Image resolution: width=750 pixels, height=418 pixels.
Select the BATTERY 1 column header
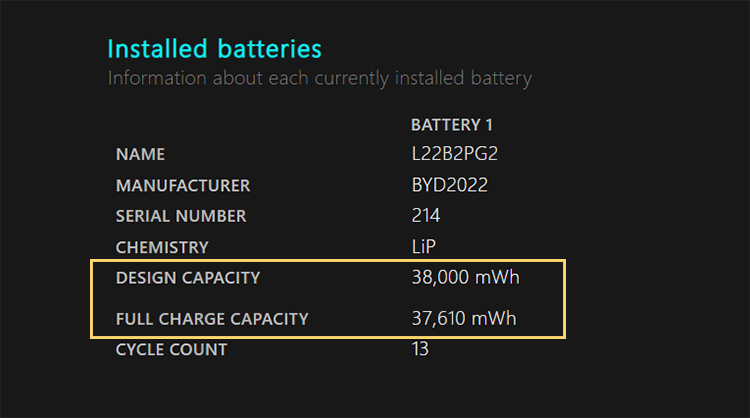coord(452,125)
